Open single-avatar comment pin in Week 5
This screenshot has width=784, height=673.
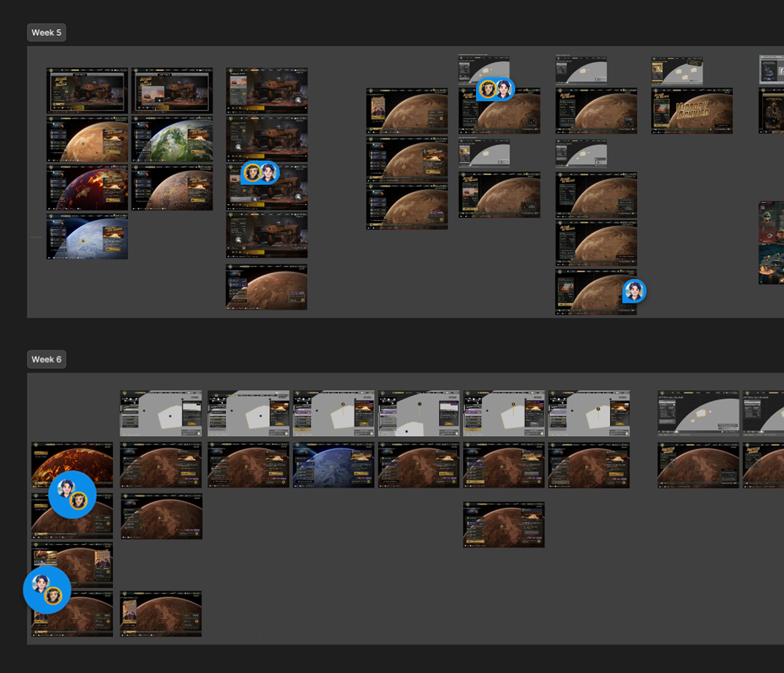coord(634,291)
